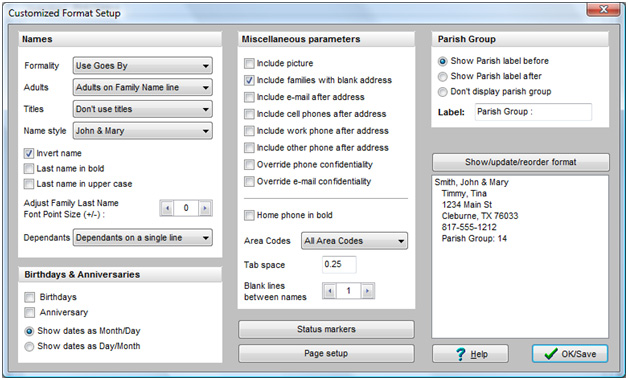Image resolution: width=628 pixels, height=380 pixels.
Task: Click '1234 Main St' in preview
Action: tap(467, 205)
